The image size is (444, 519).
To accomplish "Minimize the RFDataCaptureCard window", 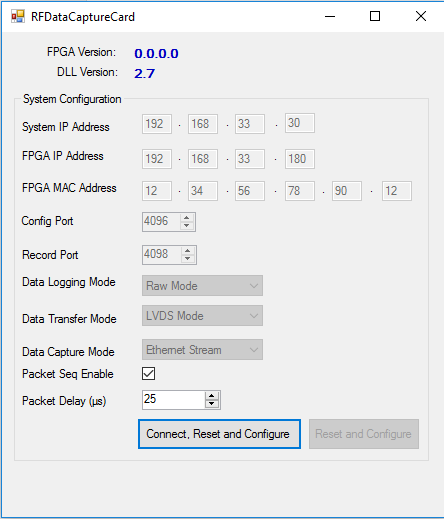I will tap(330, 16).
